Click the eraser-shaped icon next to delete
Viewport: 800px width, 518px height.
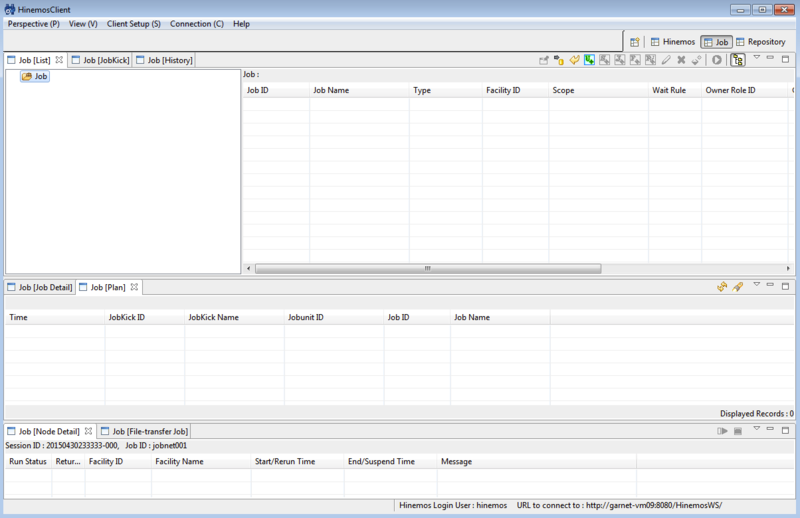[696, 60]
